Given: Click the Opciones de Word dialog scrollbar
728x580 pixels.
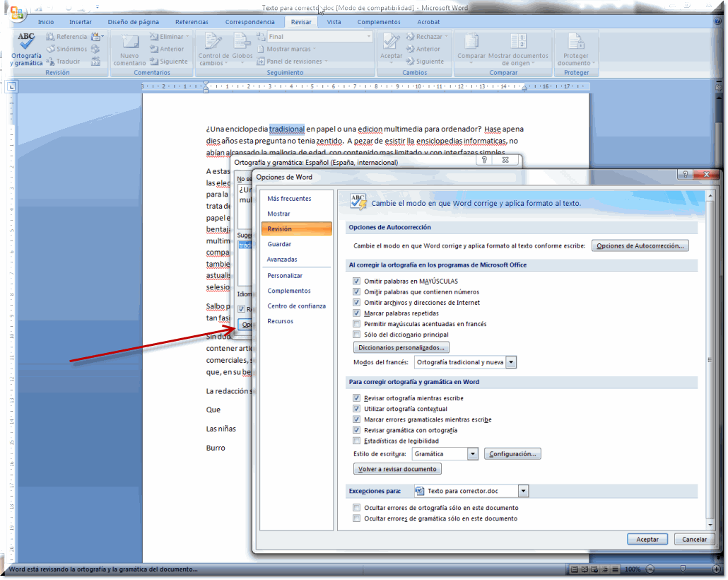Looking at the screenshot, I should 710,354.
